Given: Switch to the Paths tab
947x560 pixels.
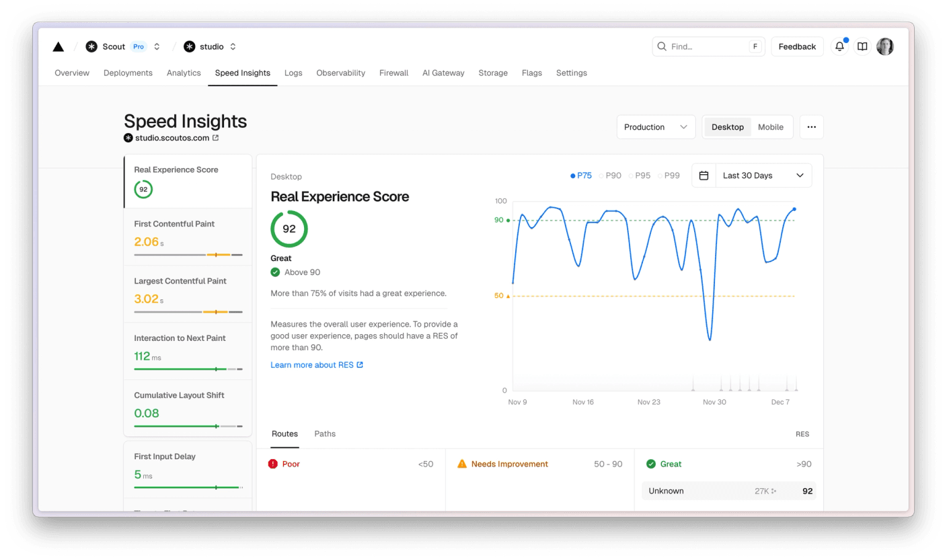Looking at the screenshot, I should (325, 434).
